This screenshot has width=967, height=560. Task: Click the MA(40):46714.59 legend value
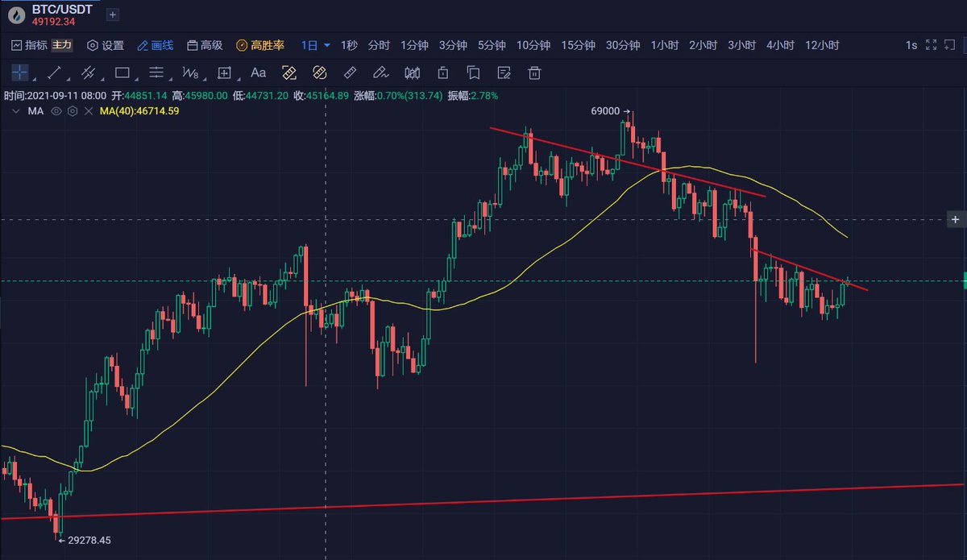point(139,111)
